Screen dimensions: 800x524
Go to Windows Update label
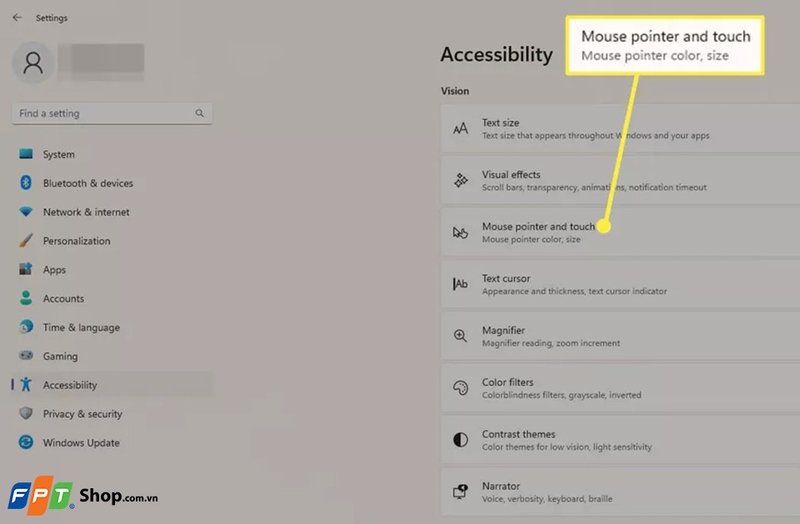(81, 442)
